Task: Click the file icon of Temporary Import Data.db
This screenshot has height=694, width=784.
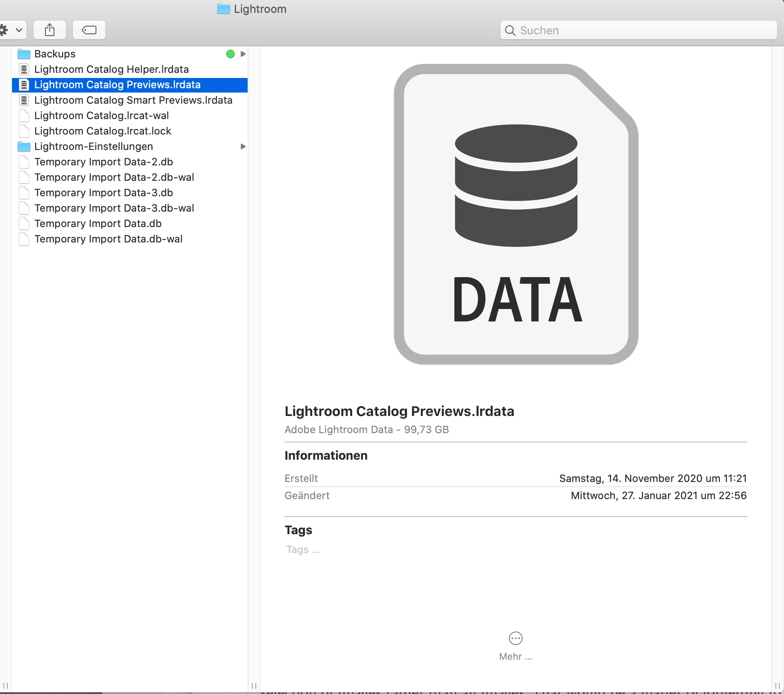Action: click(24, 224)
